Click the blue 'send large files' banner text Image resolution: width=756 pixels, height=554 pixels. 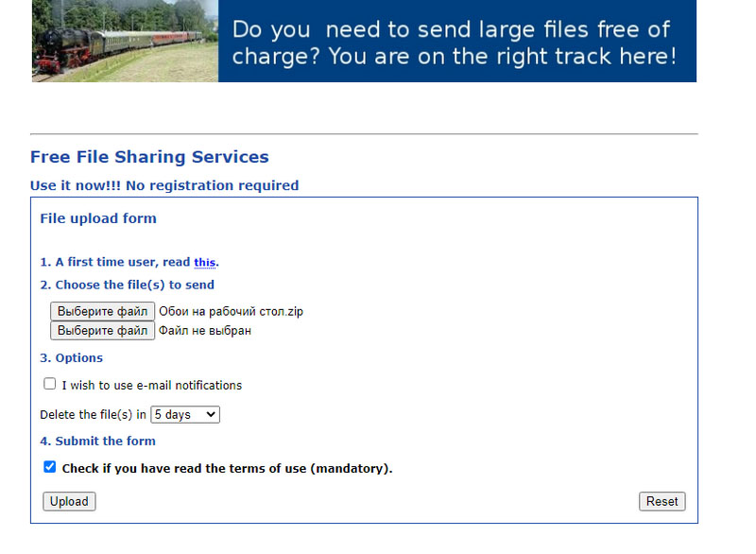(455, 43)
